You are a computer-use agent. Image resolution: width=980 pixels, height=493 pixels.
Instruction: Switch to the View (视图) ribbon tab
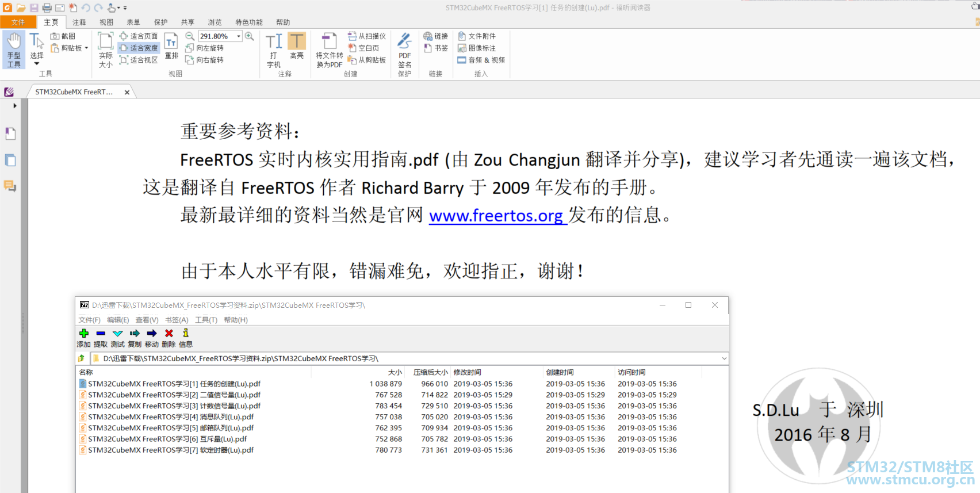[x=106, y=22]
